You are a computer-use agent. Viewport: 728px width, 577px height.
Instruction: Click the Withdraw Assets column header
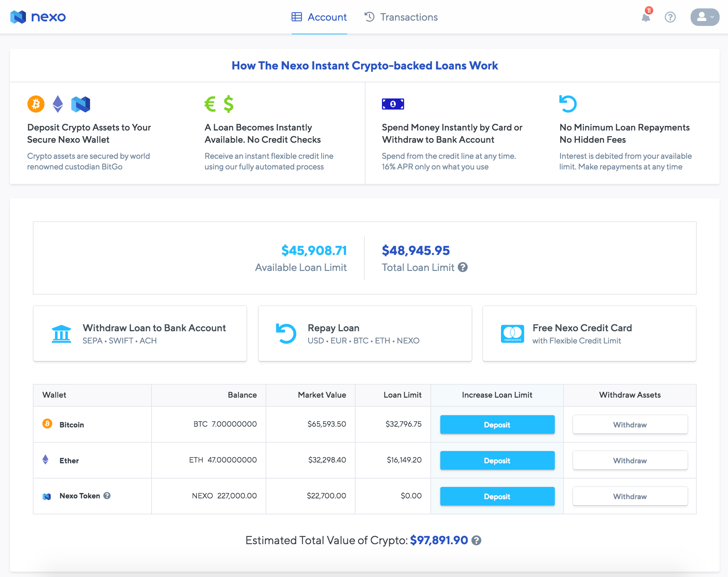[x=630, y=395]
